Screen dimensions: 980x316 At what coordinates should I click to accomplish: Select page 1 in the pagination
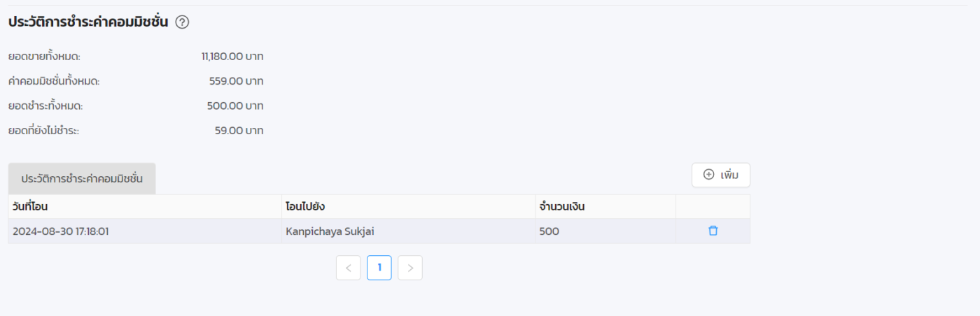[x=379, y=268]
